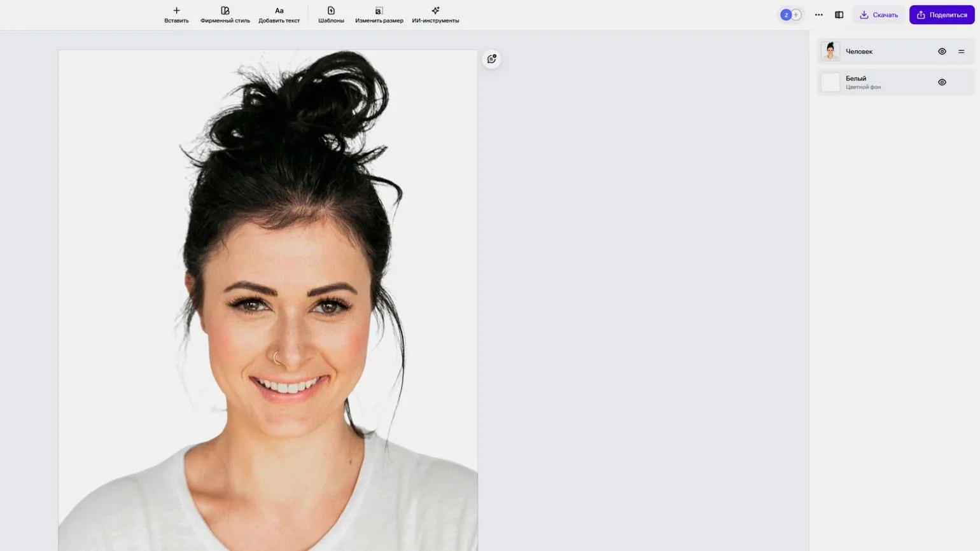Open the three-dots more options menu

pos(818,15)
